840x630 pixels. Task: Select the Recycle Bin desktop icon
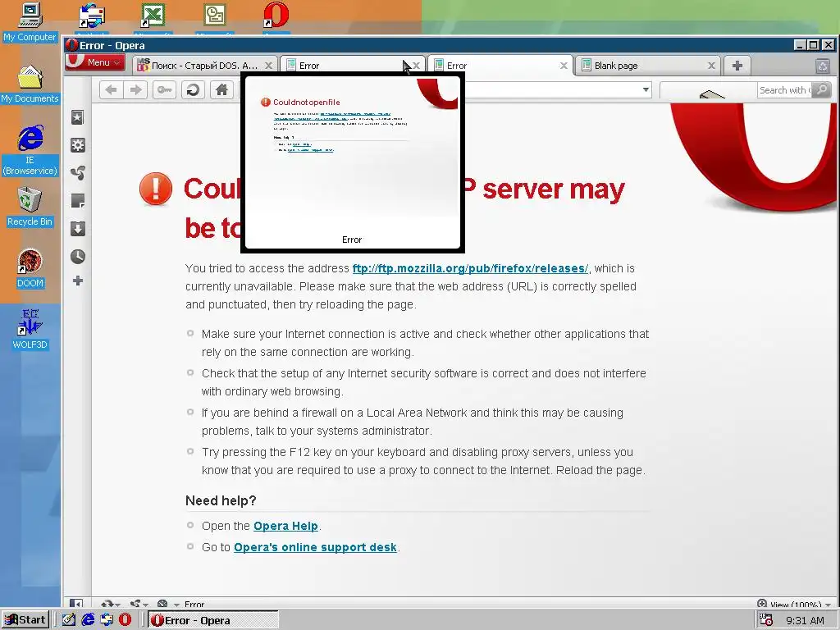pyautogui.click(x=30, y=207)
